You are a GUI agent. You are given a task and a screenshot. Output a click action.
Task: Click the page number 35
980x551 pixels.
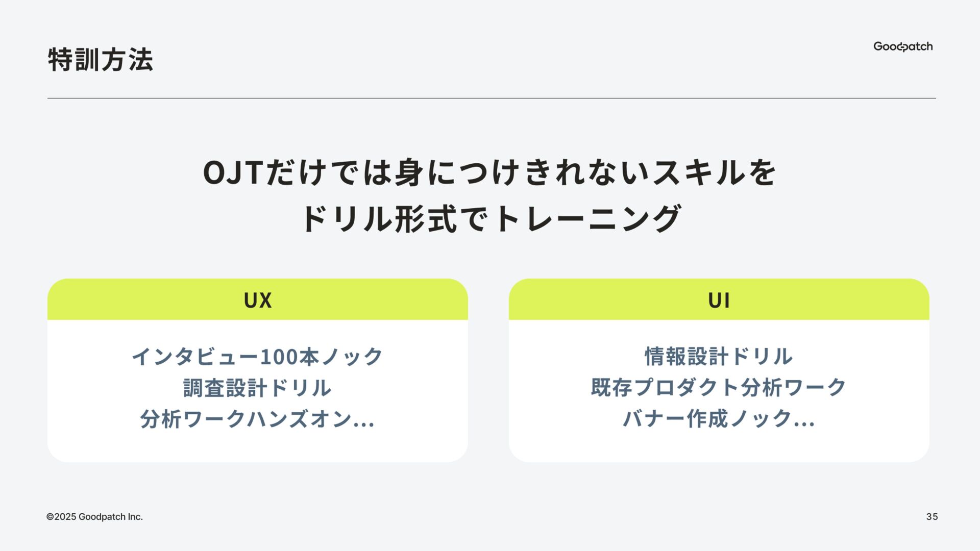tap(932, 517)
